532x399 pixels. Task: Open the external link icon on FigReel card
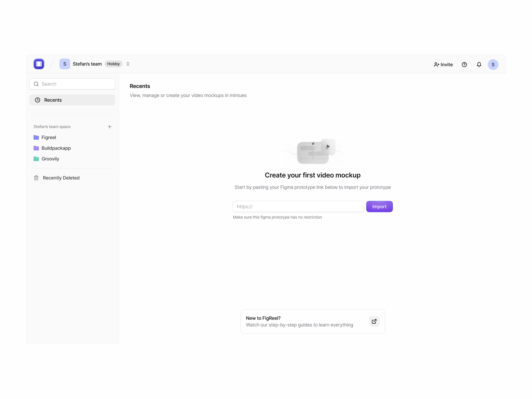[374, 321]
